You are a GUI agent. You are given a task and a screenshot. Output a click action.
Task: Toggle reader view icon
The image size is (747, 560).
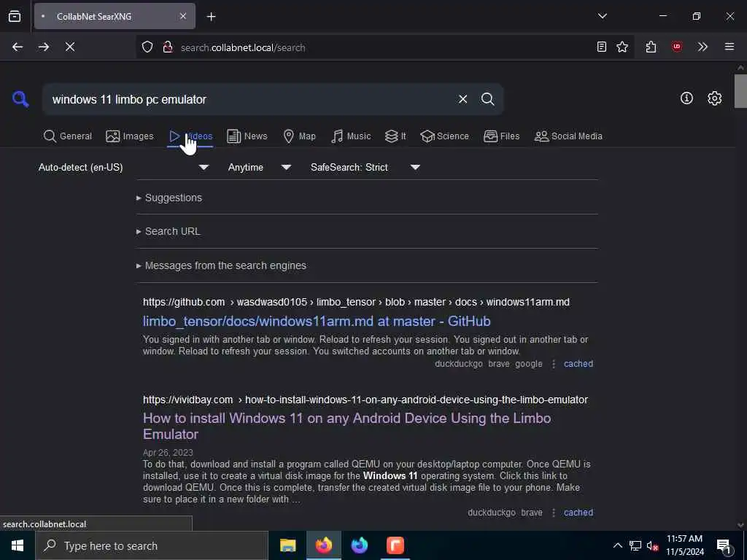pyautogui.click(x=602, y=47)
